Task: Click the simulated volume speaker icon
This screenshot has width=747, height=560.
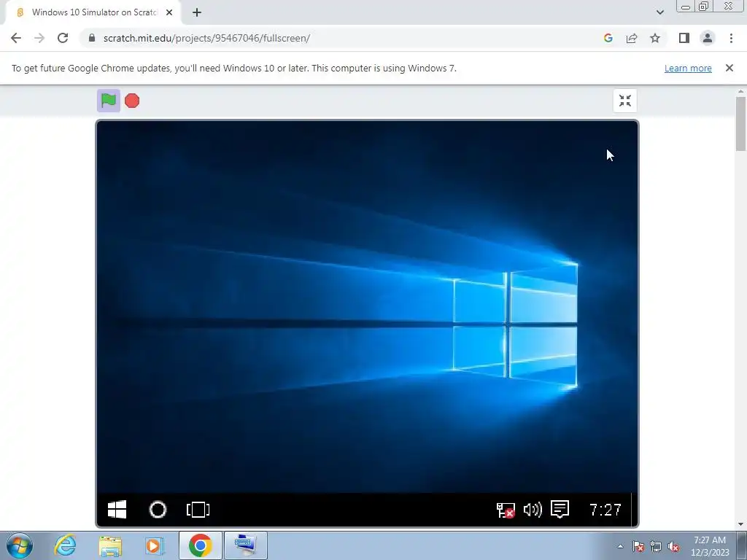Action: (533, 510)
